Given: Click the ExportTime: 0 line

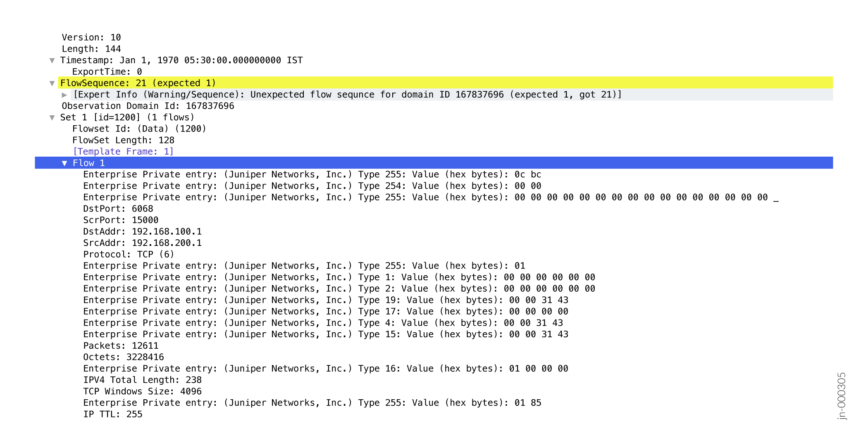Looking at the screenshot, I should pyautogui.click(x=107, y=72).
